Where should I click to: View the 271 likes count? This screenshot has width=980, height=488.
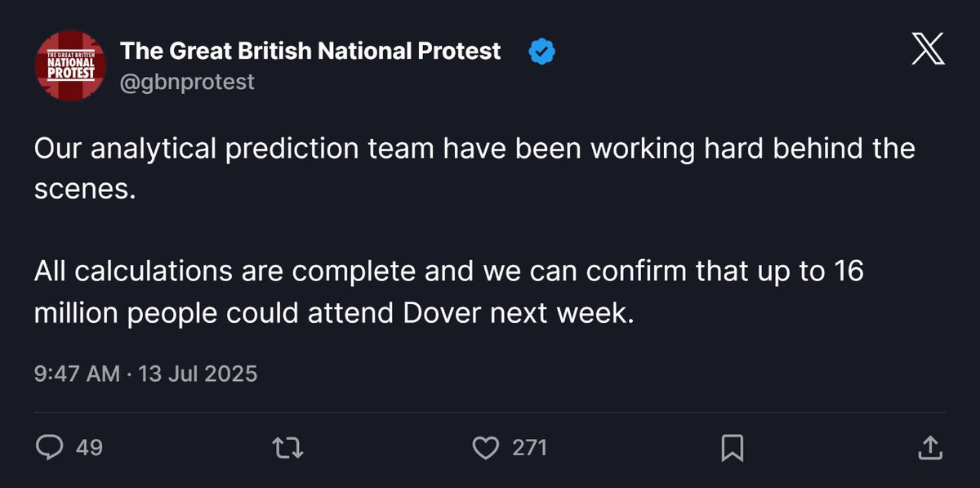tap(529, 447)
